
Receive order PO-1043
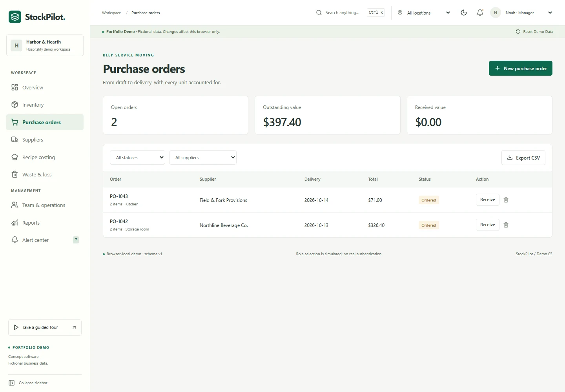[x=488, y=200]
